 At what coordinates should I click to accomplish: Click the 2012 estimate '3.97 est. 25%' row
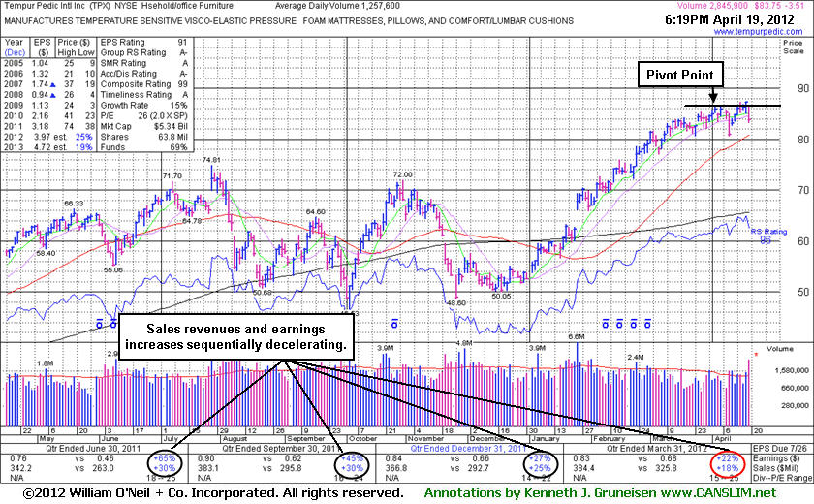49,137
